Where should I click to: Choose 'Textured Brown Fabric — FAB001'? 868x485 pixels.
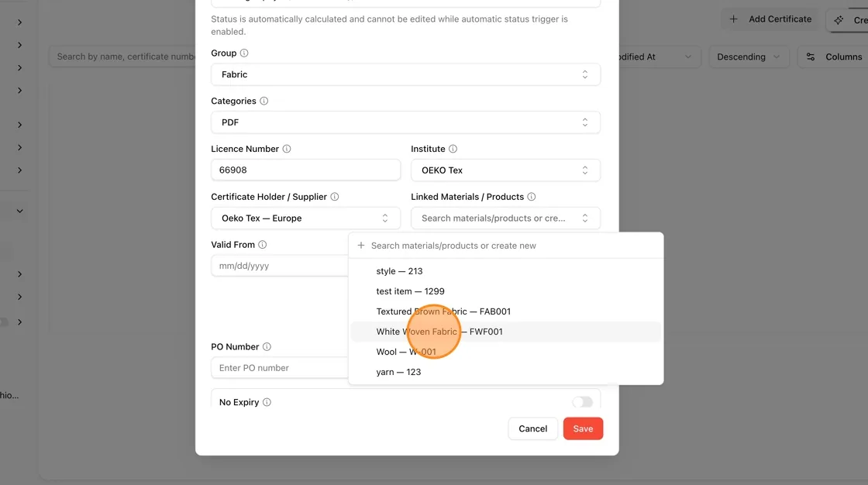[506, 311]
